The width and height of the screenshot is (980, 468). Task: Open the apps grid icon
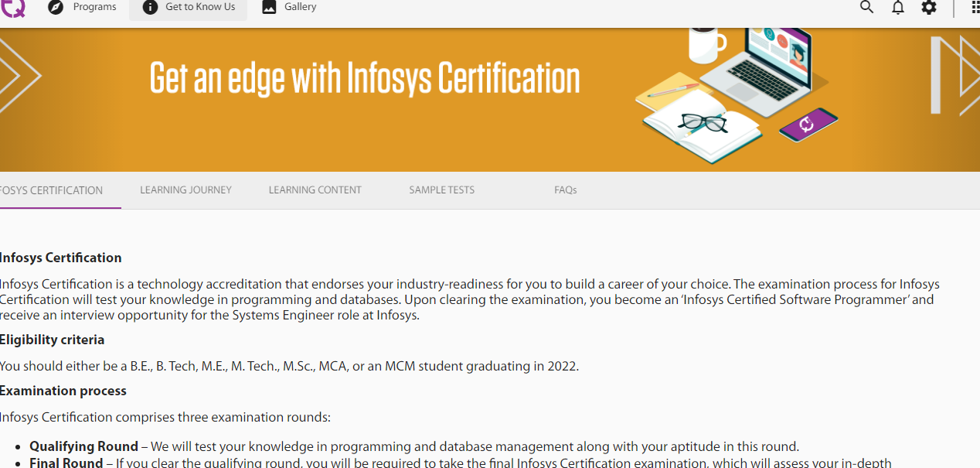975,8
